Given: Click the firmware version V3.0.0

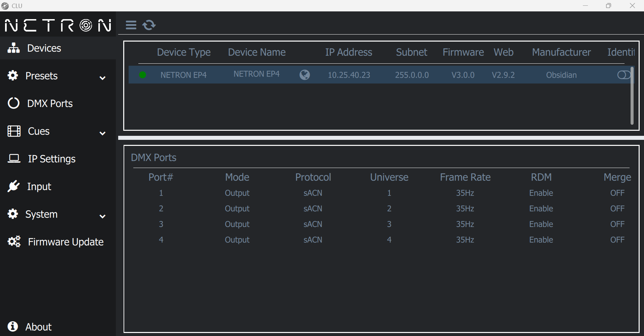Looking at the screenshot, I should [463, 75].
